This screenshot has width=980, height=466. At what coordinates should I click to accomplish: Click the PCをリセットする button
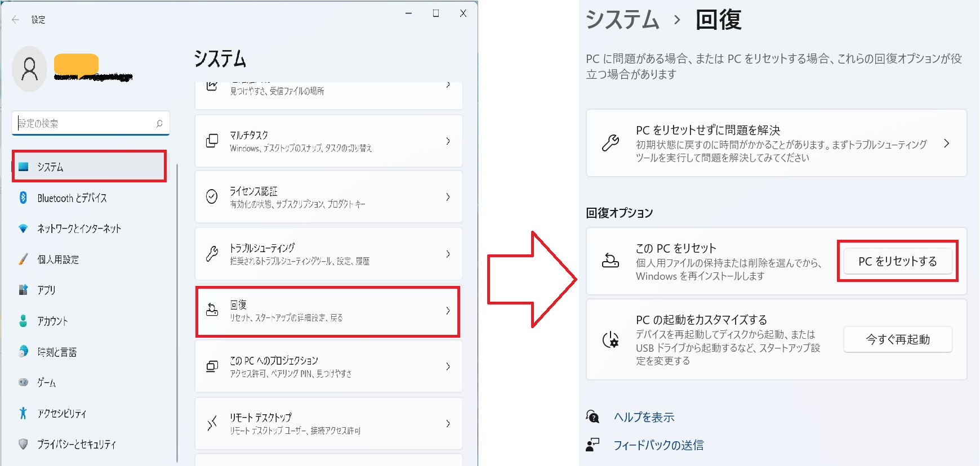click(898, 261)
